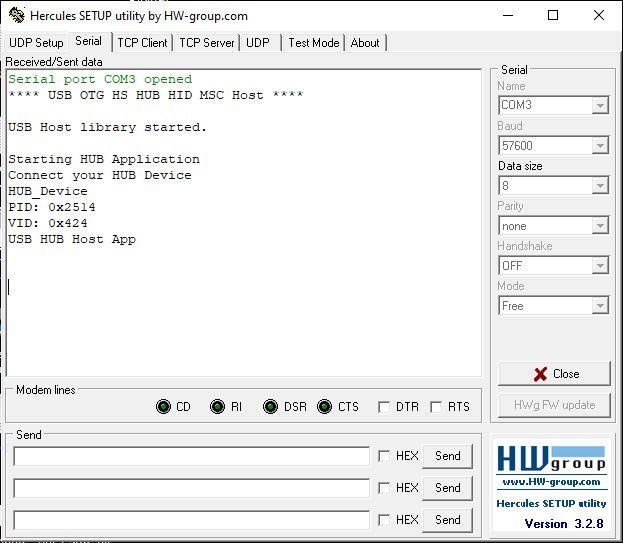Enable the DTR checkbox

coord(383,407)
